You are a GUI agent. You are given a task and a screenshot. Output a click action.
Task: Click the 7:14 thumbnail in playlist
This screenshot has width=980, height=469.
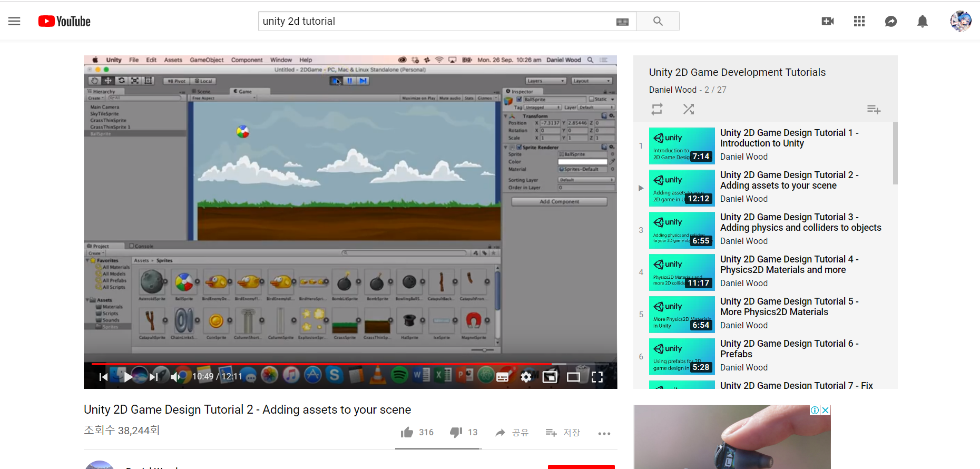coord(682,146)
